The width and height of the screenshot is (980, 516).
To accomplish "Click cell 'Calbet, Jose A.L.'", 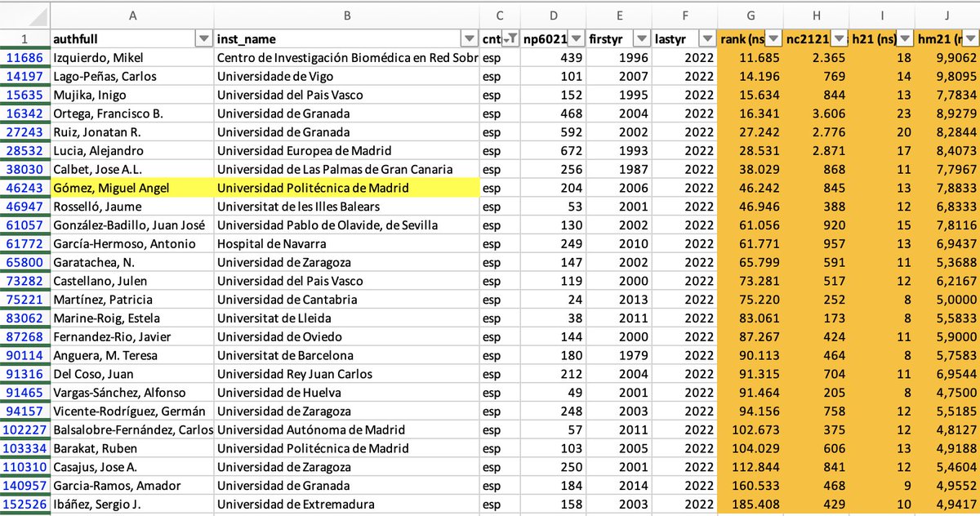I will (x=132, y=169).
